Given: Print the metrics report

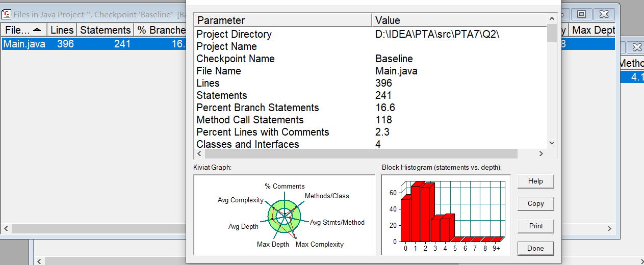Looking at the screenshot, I should pos(535,226).
